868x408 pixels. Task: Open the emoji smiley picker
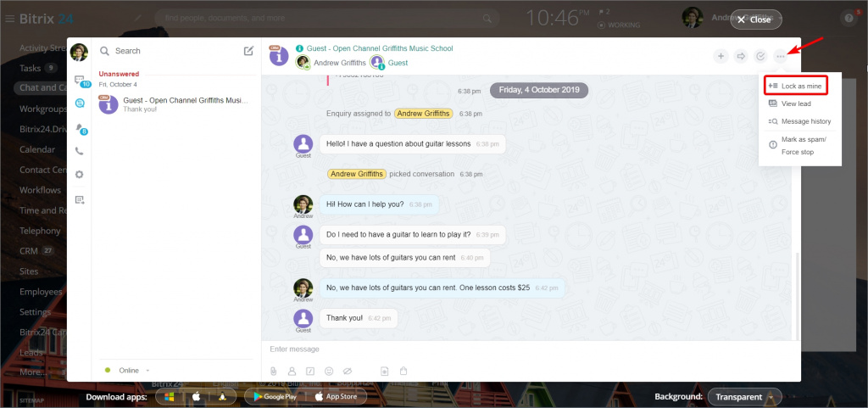pyautogui.click(x=329, y=371)
